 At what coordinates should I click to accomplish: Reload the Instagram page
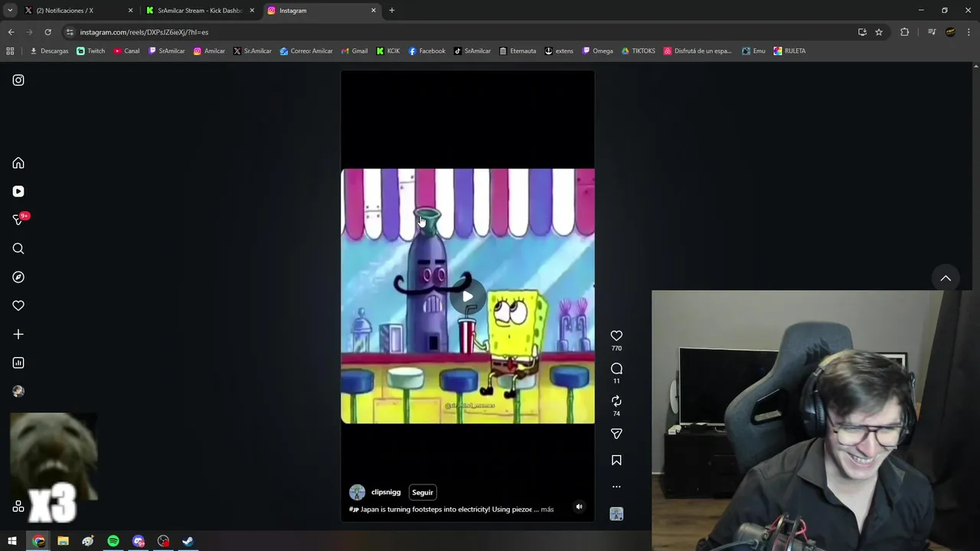(x=47, y=32)
